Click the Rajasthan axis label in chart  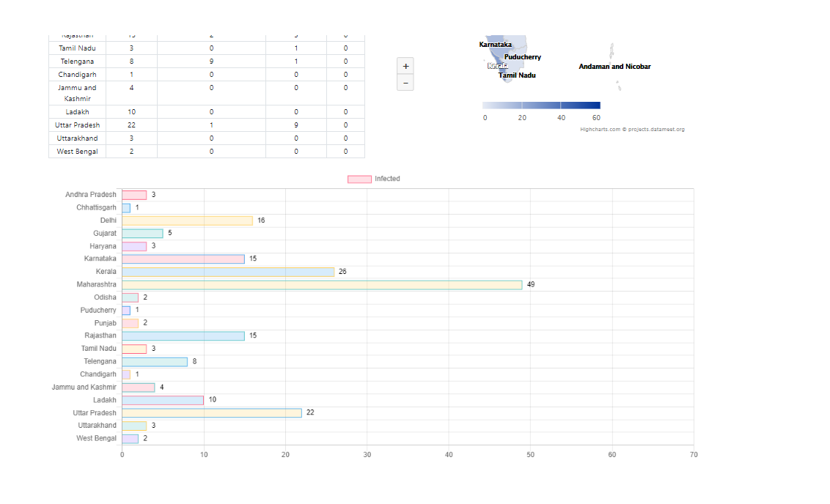100,336
